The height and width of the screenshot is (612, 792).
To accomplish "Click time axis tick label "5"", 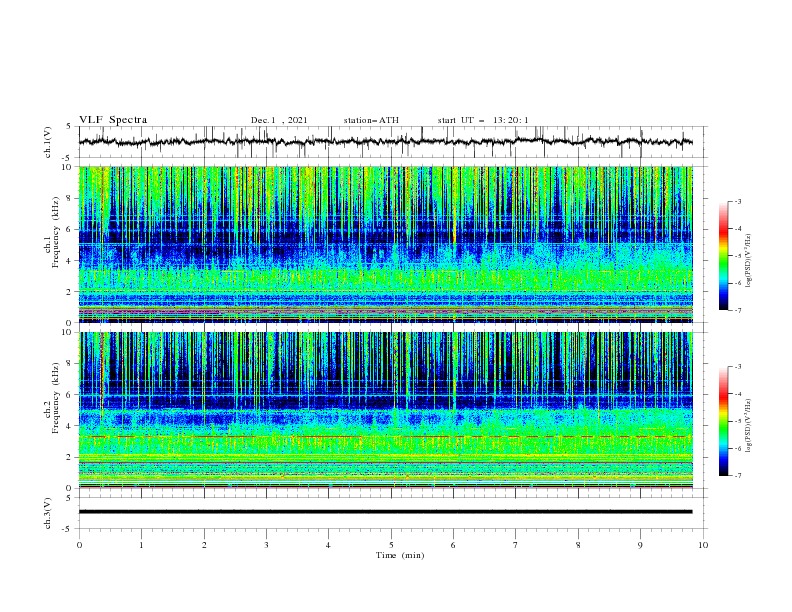I will coord(391,545).
